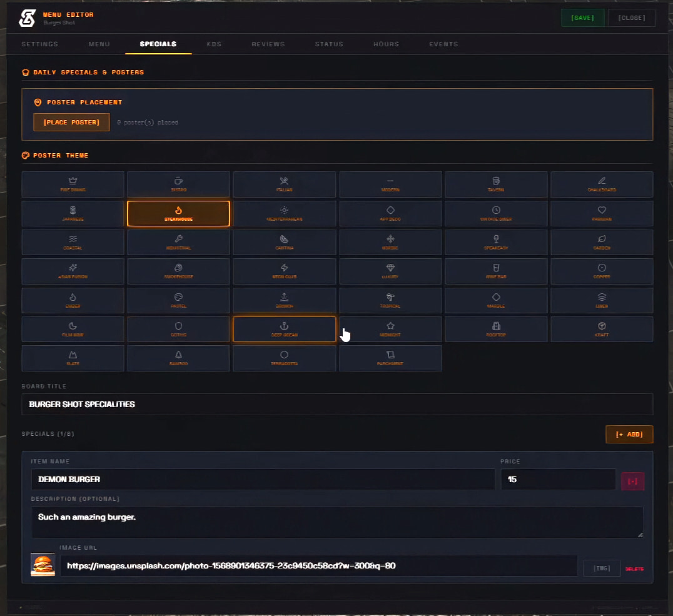Pick the Italian utensils theme
673x616 pixels.
coord(284,184)
